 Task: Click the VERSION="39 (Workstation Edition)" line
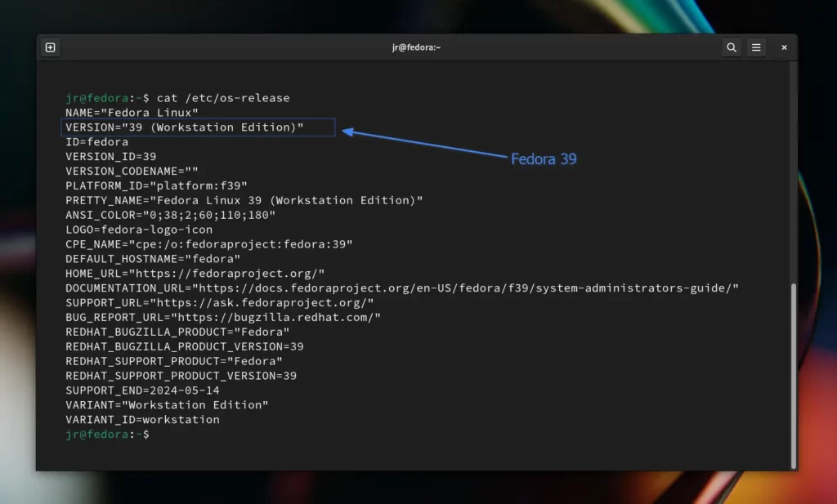coord(185,127)
